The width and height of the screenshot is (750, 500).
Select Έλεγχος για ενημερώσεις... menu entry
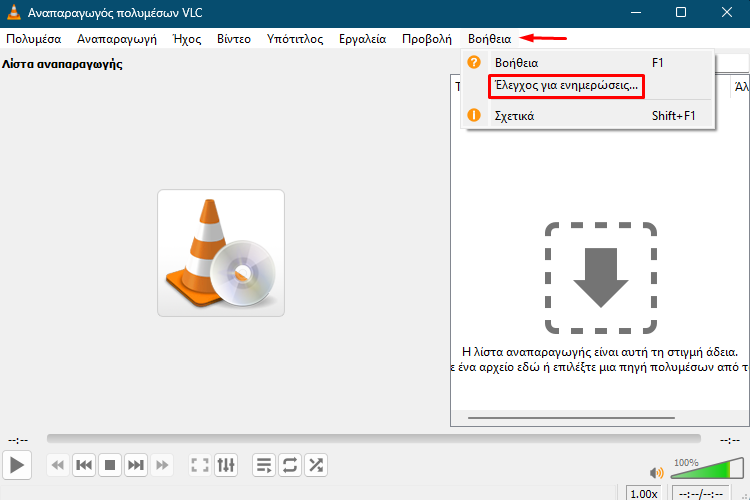point(588,86)
